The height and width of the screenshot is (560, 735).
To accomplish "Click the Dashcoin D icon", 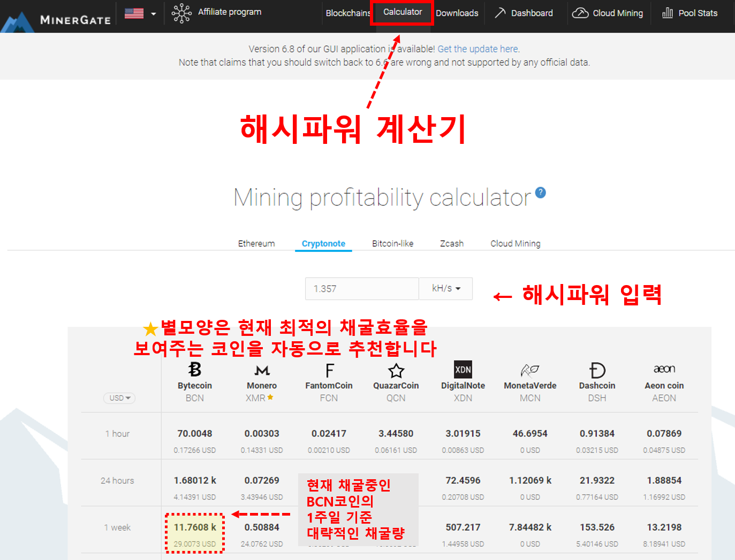I will (597, 370).
